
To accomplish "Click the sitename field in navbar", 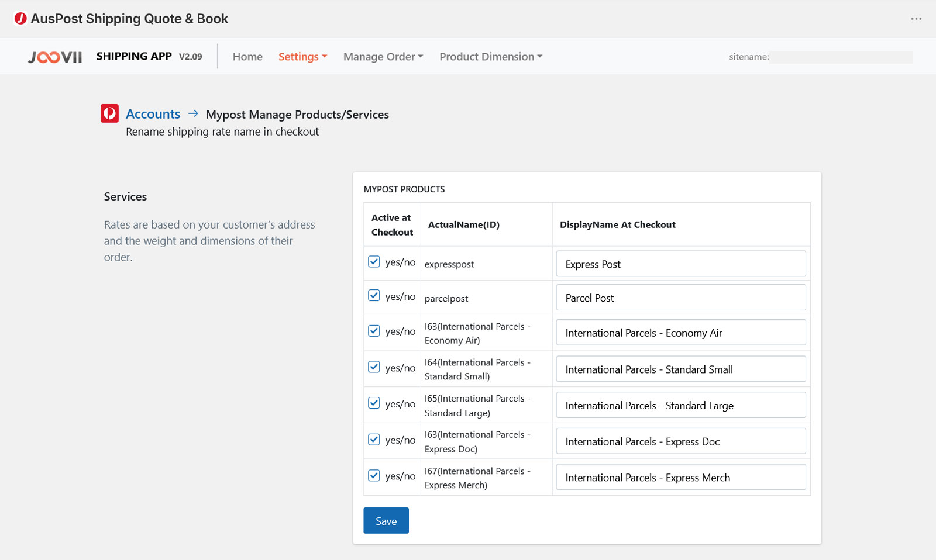I will point(840,57).
